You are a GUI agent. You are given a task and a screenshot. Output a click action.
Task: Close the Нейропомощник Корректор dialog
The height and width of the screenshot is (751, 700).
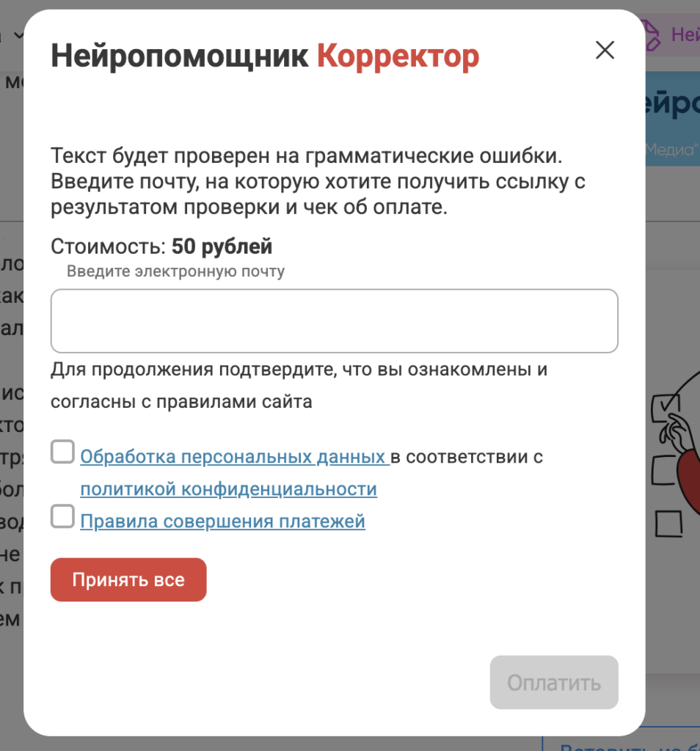pyautogui.click(x=605, y=50)
